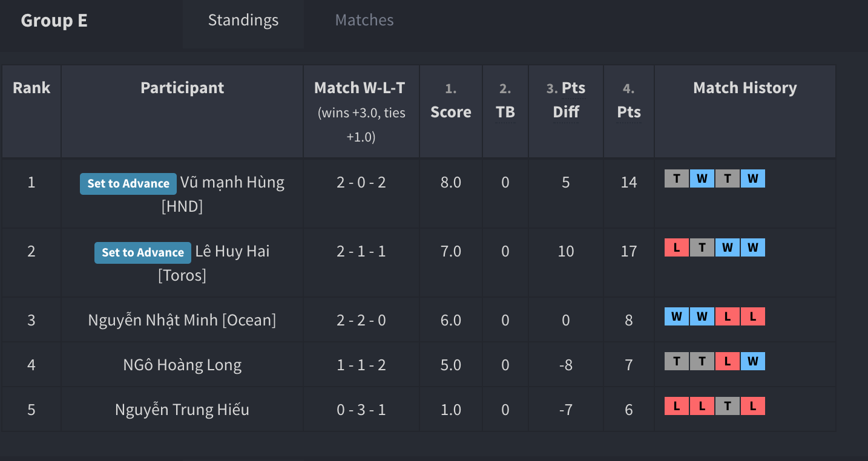868x461 pixels.
Task: Open participant Nguyễn Nhật Minh [Ocean]
Action: pyautogui.click(x=182, y=320)
